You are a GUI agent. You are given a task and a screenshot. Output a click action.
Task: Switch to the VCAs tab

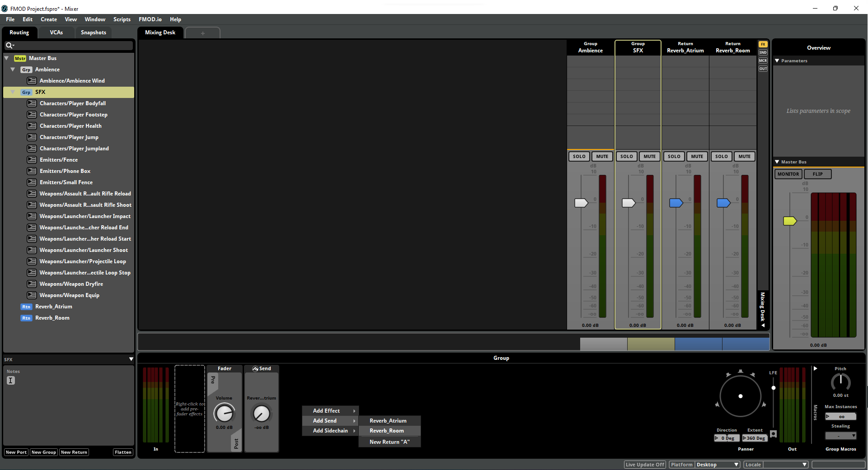(56, 33)
